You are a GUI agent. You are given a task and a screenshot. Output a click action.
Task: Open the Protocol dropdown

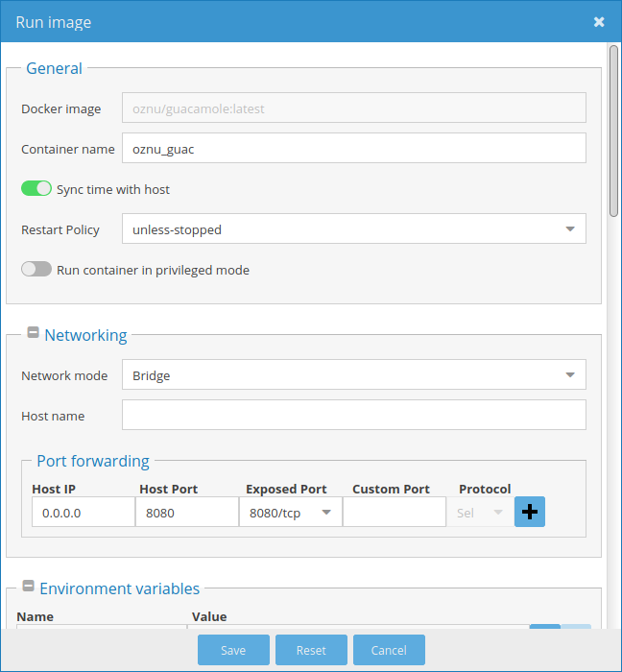coord(480,512)
